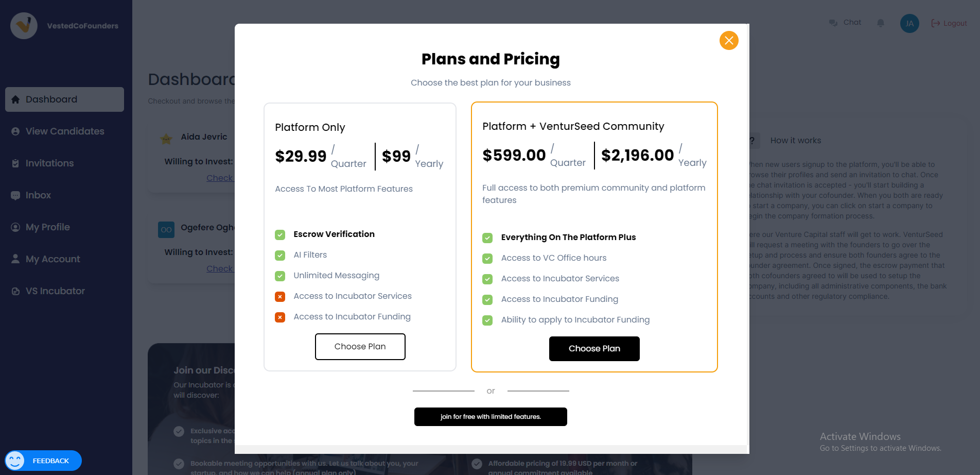This screenshot has height=475, width=980.
Task: Click the JA user avatar
Action: 909,23
